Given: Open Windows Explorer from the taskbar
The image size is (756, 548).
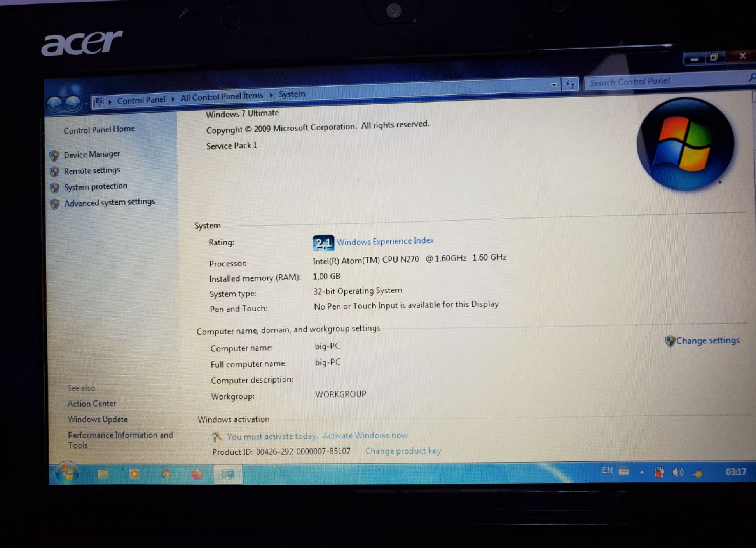Looking at the screenshot, I should click(103, 474).
